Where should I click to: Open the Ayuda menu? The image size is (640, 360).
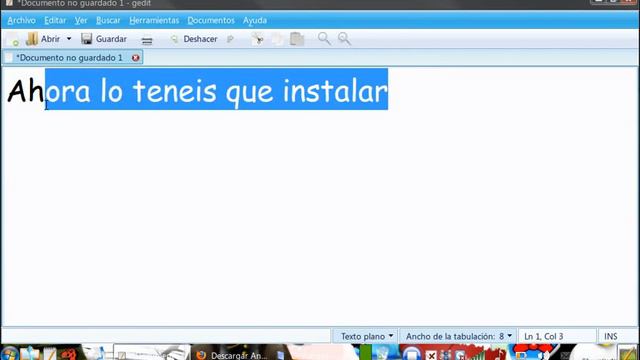(x=255, y=20)
